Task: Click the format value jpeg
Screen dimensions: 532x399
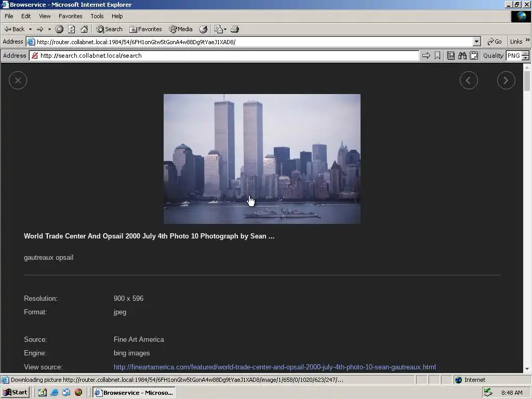Action: [x=120, y=312]
